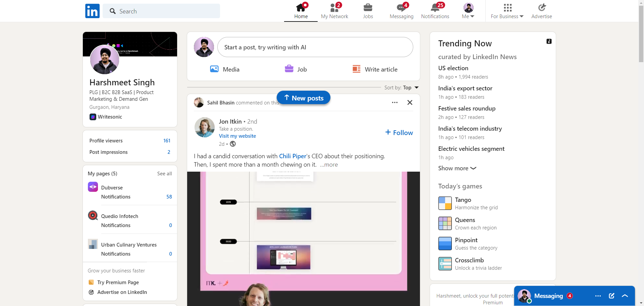Choose Write article option

(x=375, y=69)
